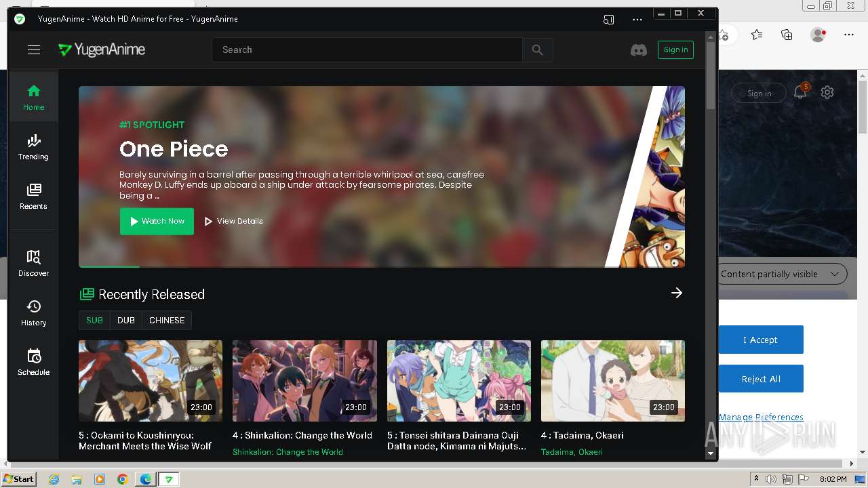Click View Details for One Piece
Screen dimensions: 868x488
coord(233,221)
